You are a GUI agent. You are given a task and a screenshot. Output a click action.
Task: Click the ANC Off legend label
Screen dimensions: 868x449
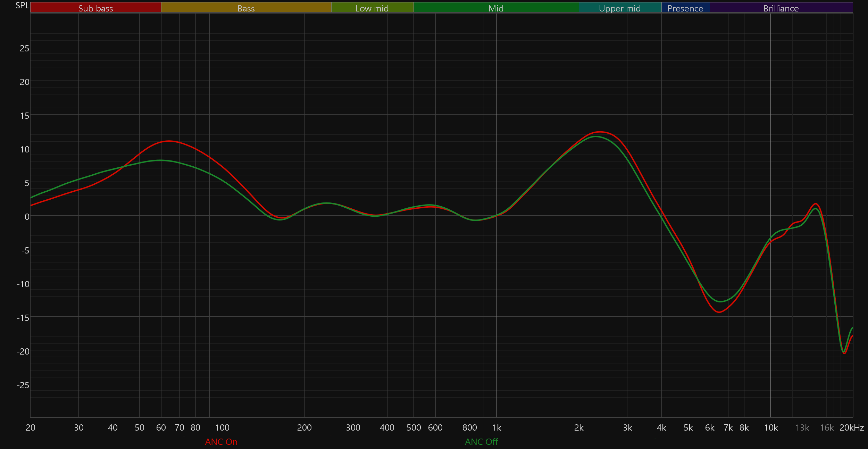(x=481, y=442)
